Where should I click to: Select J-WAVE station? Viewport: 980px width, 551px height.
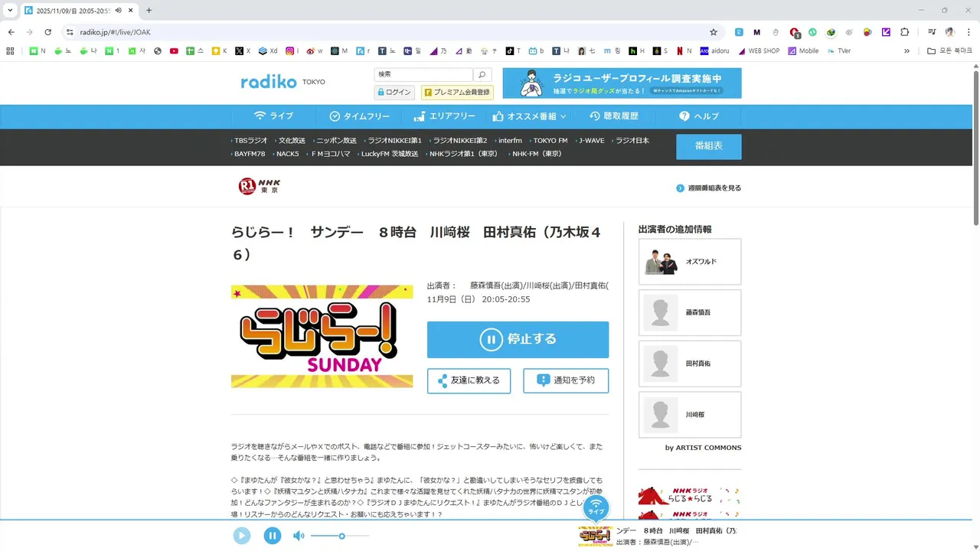point(590,141)
